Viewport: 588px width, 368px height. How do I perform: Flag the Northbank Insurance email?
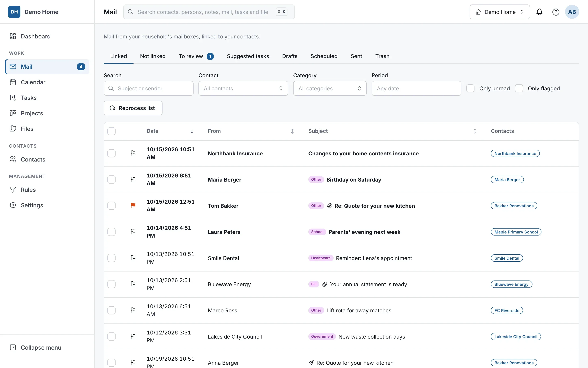tap(133, 153)
